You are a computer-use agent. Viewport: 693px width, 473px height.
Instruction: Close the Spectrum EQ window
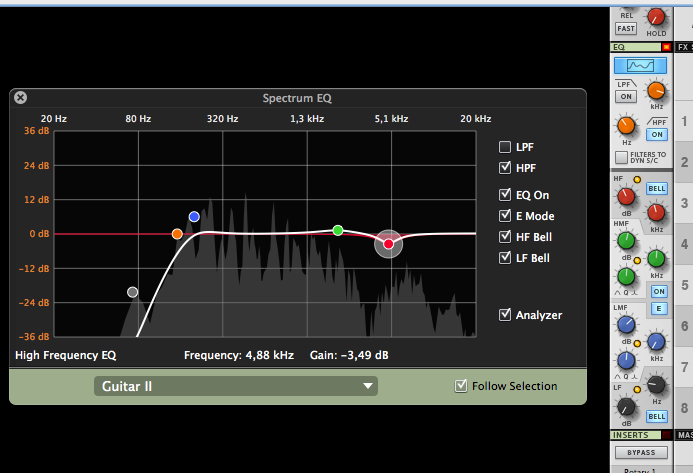(x=20, y=97)
